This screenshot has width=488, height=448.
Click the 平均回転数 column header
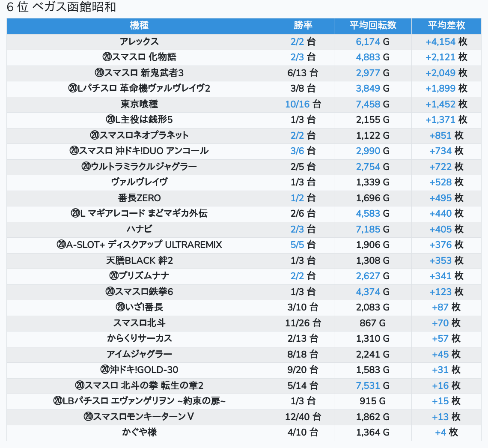pos(372,26)
